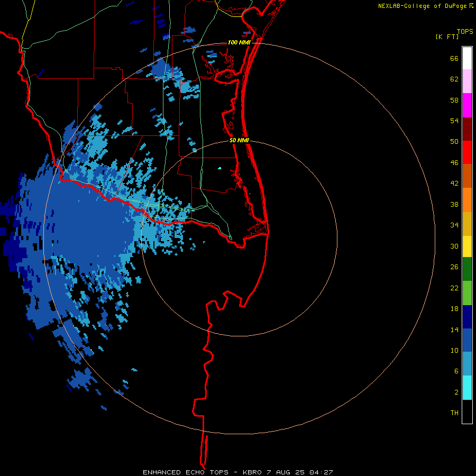Choose the dark orange legend swatch

point(467,176)
